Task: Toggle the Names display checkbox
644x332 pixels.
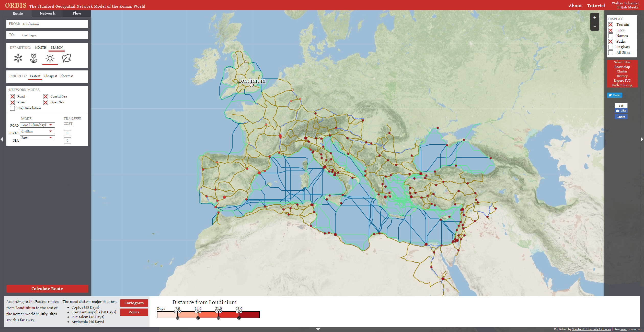Action: [611, 36]
